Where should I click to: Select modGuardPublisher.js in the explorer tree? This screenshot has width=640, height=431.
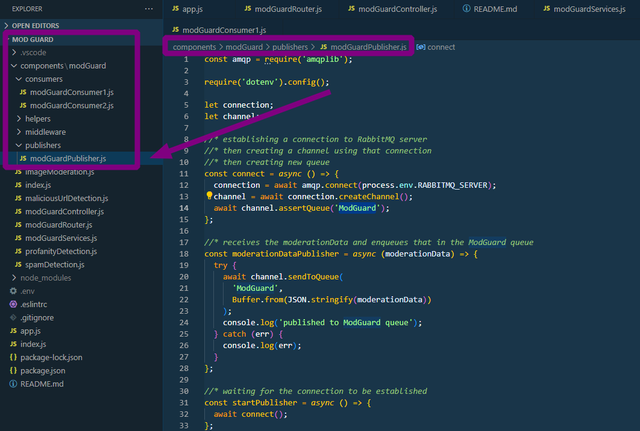click(68, 158)
